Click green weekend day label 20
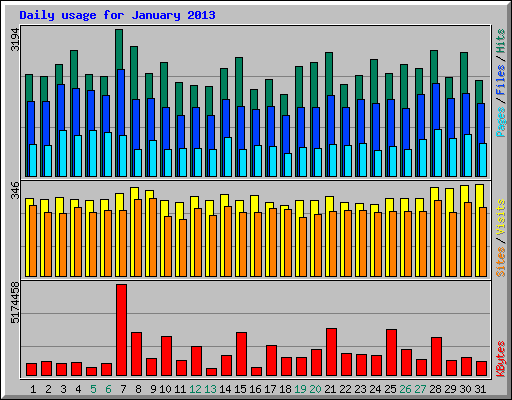The width and height of the screenshot is (512, 400). (315, 389)
